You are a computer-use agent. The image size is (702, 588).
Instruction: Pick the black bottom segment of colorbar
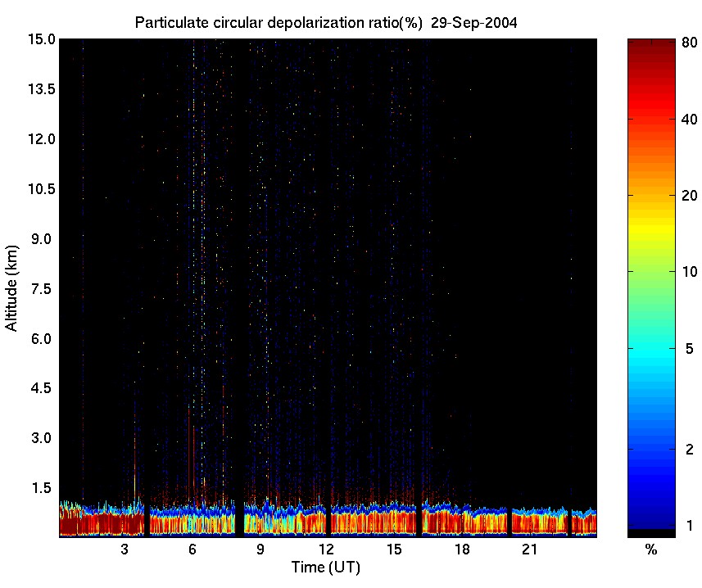pos(651,533)
